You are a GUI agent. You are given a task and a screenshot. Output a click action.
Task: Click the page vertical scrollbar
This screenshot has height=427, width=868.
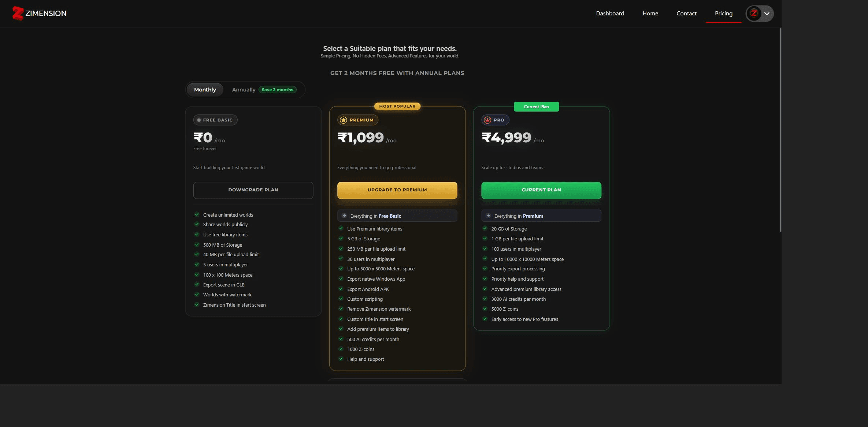click(780, 130)
